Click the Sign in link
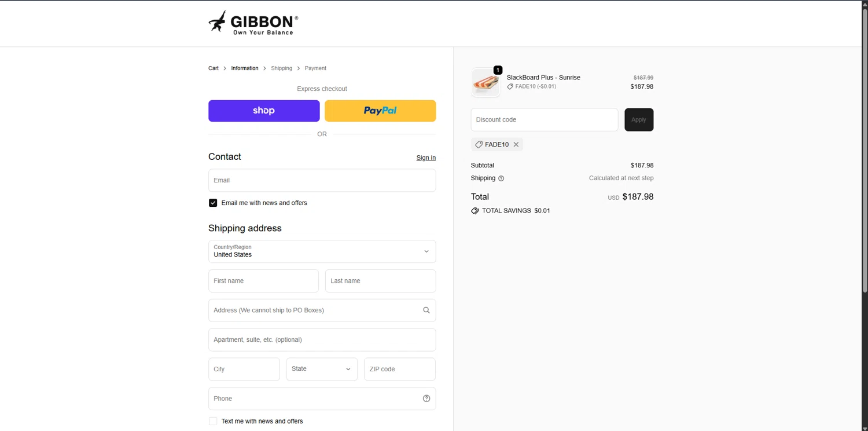This screenshot has height=431, width=868. click(426, 158)
